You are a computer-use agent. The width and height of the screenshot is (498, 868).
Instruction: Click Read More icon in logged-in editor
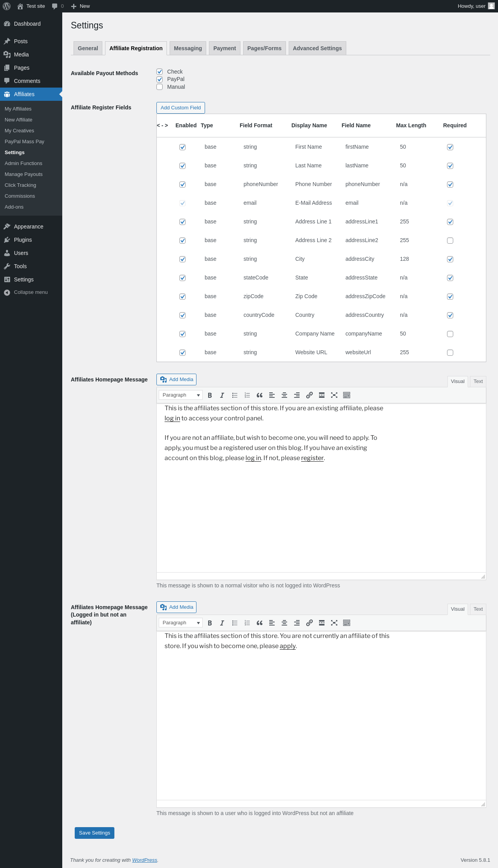pos(322,623)
